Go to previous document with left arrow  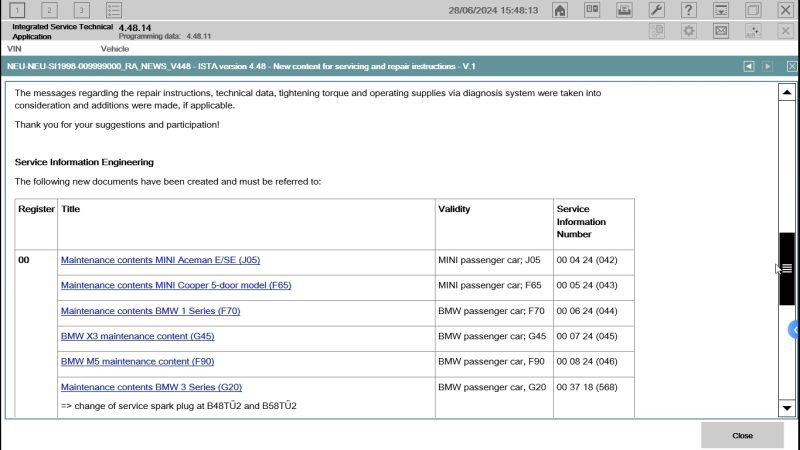tap(748, 66)
